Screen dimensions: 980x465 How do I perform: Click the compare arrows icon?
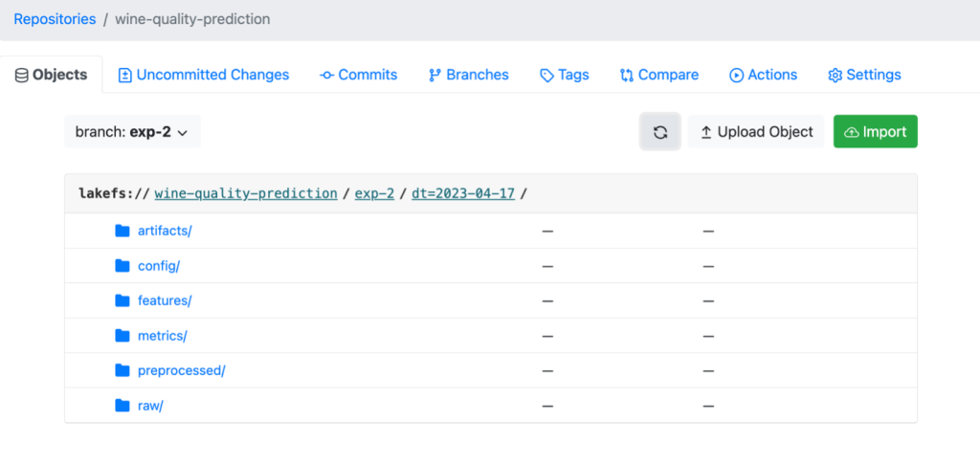click(x=627, y=76)
